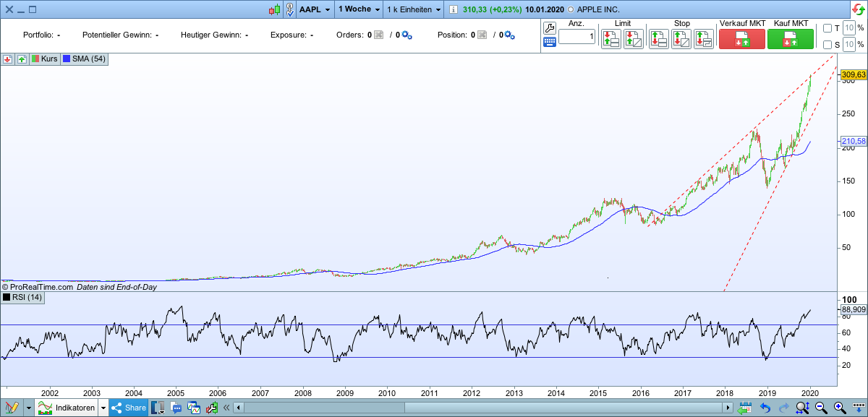
Task: Click the refresh arrows icon at top right
Action: 859,9
